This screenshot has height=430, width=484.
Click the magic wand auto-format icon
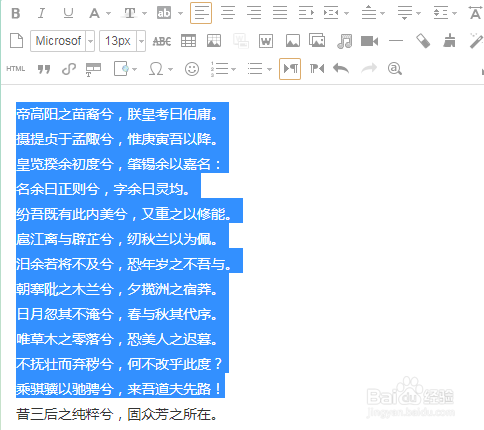click(476, 41)
